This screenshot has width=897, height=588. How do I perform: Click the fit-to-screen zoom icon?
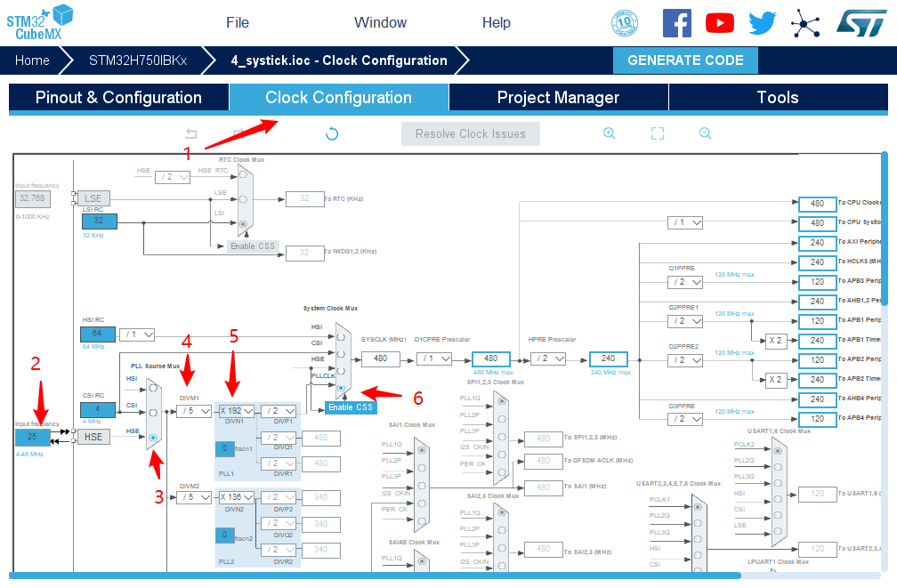pos(658,133)
